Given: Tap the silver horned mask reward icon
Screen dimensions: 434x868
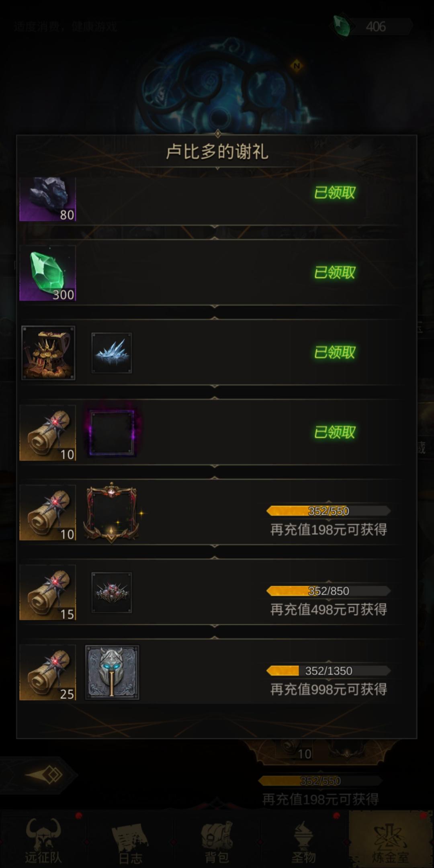Looking at the screenshot, I should [112, 672].
